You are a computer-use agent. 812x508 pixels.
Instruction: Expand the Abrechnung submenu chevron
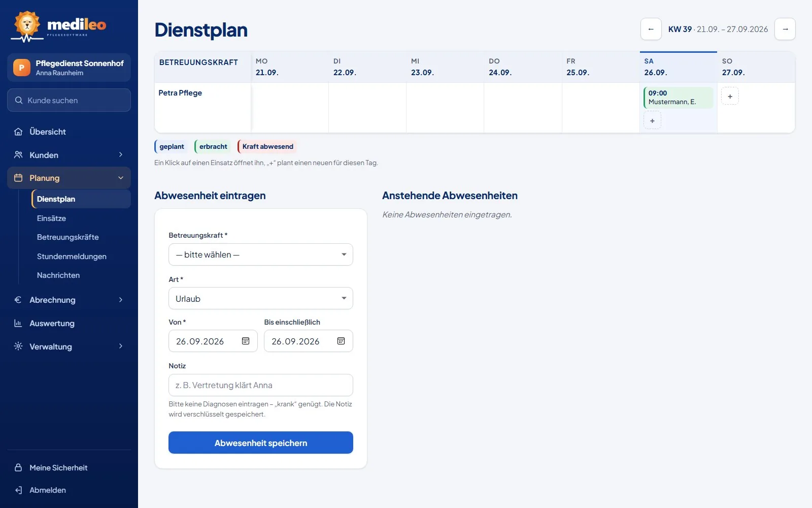[121, 300]
